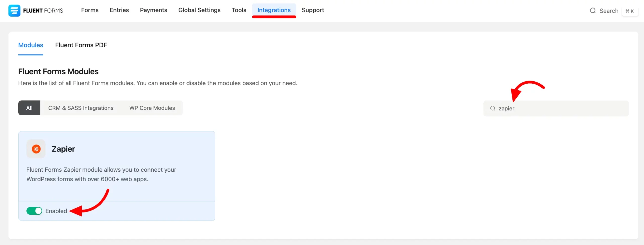Viewport: 644px width, 245px height.
Task: Filter by WP Core Modules
Action: (x=152, y=108)
